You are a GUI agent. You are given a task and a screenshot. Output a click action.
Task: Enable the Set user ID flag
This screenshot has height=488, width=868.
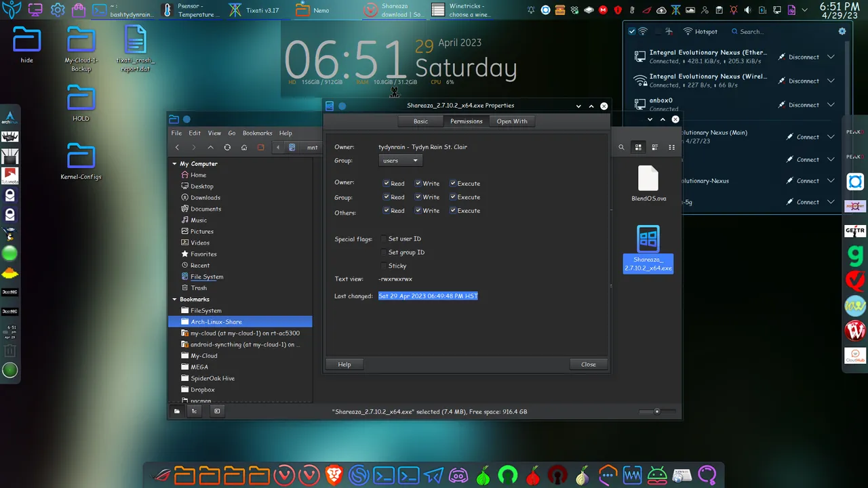pos(384,239)
